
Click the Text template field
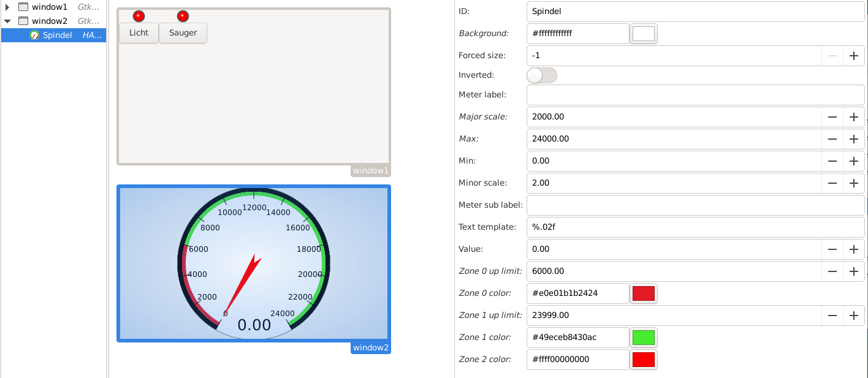coord(695,227)
